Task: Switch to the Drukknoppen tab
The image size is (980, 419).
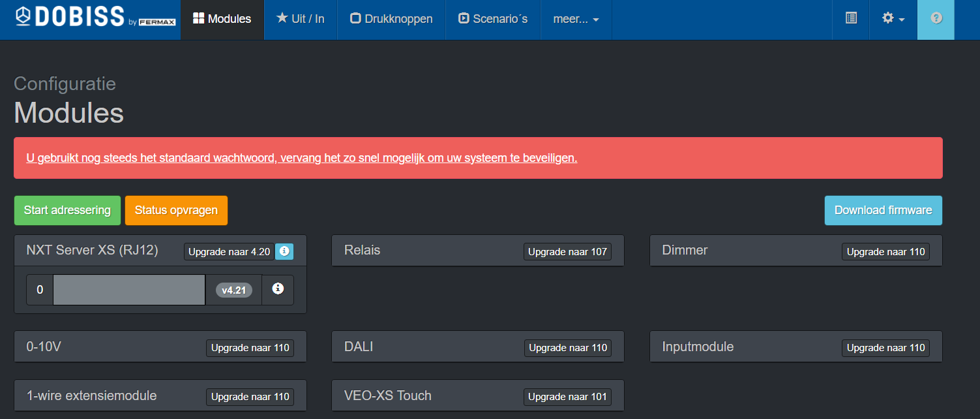Action: [391, 19]
